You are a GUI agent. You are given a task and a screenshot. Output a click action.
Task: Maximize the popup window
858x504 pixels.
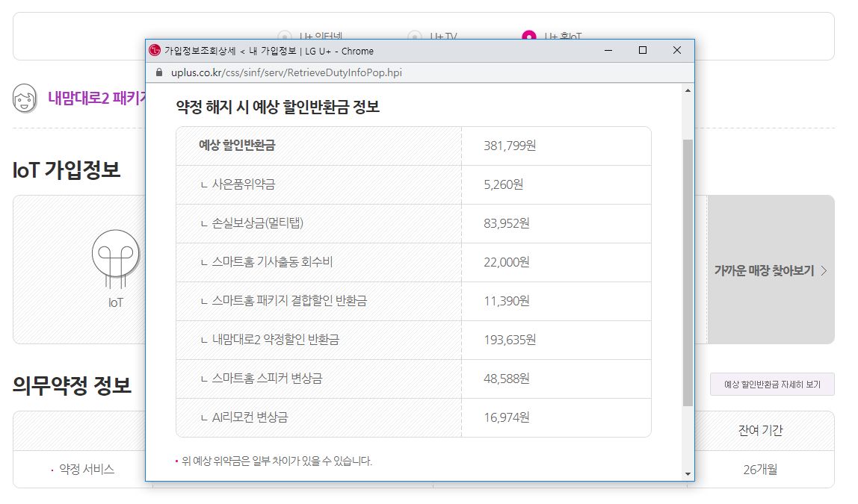click(642, 51)
